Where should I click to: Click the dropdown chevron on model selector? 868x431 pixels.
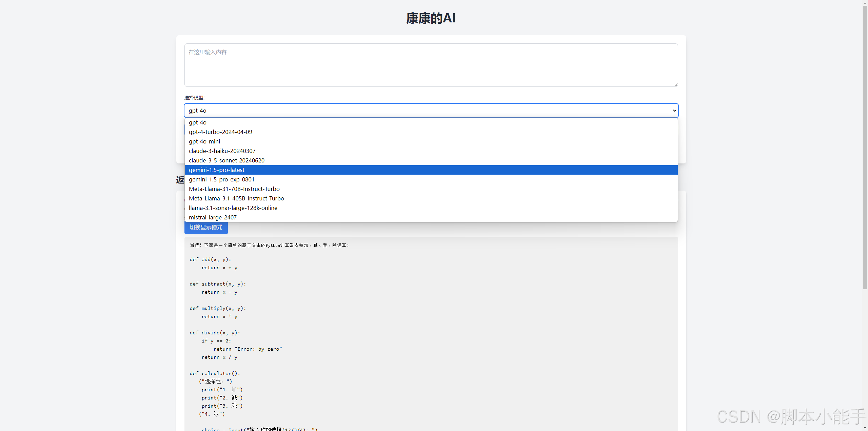coord(674,111)
